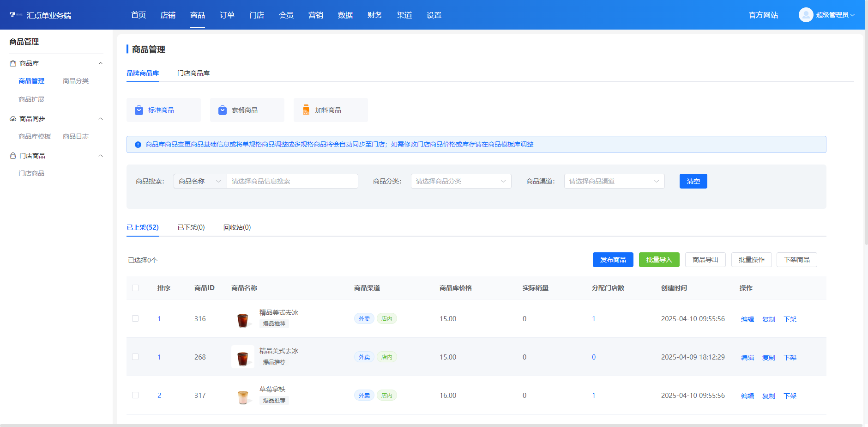Click the 批量操作 button
868x427 pixels.
click(752, 260)
